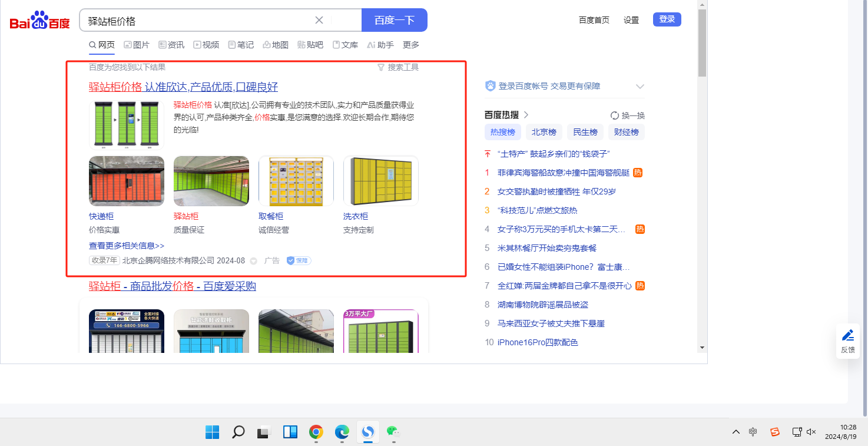Viewport: 868px width, 446px height.
Task: Clear the search box with X icon
Action: pos(319,20)
